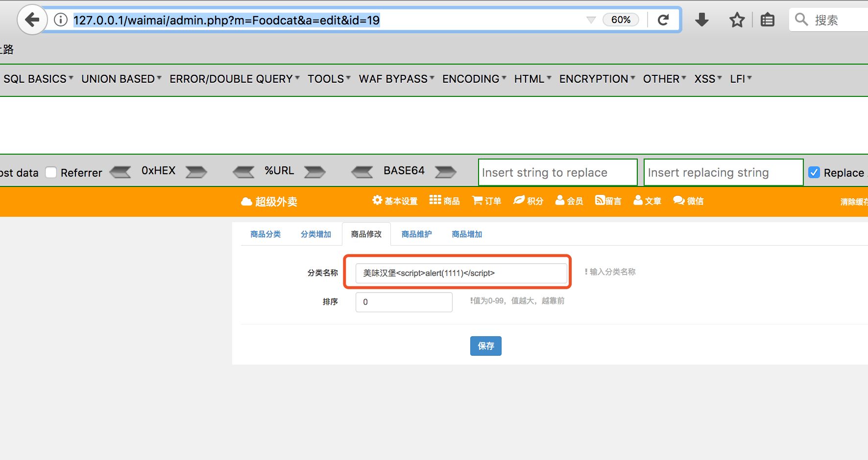Image resolution: width=868 pixels, height=460 pixels.
Task: Expand the UNION BASED menu
Action: tap(121, 79)
